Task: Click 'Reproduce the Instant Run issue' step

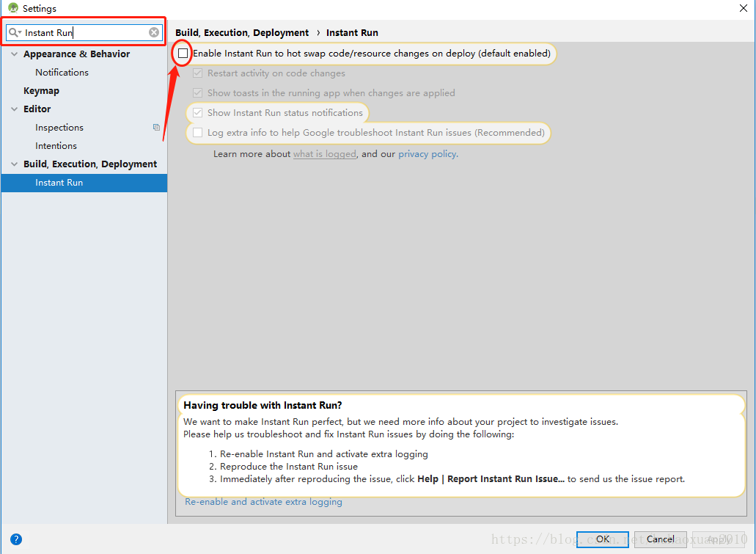Action: coord(289,467)
